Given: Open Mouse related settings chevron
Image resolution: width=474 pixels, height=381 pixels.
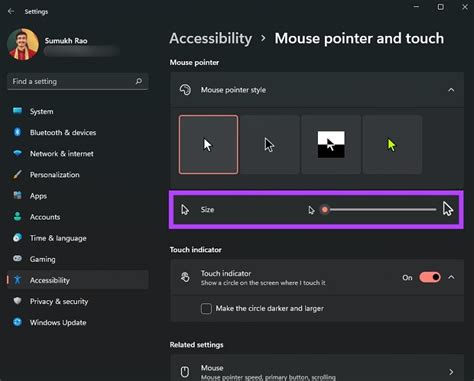Looking at the screenshot, I should [x=451, y=372].
